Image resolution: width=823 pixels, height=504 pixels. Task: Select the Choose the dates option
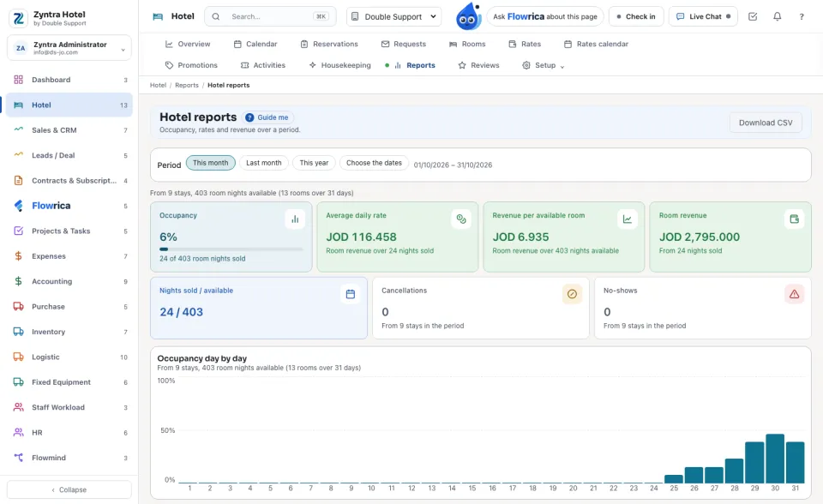click(x=374, y=163)
